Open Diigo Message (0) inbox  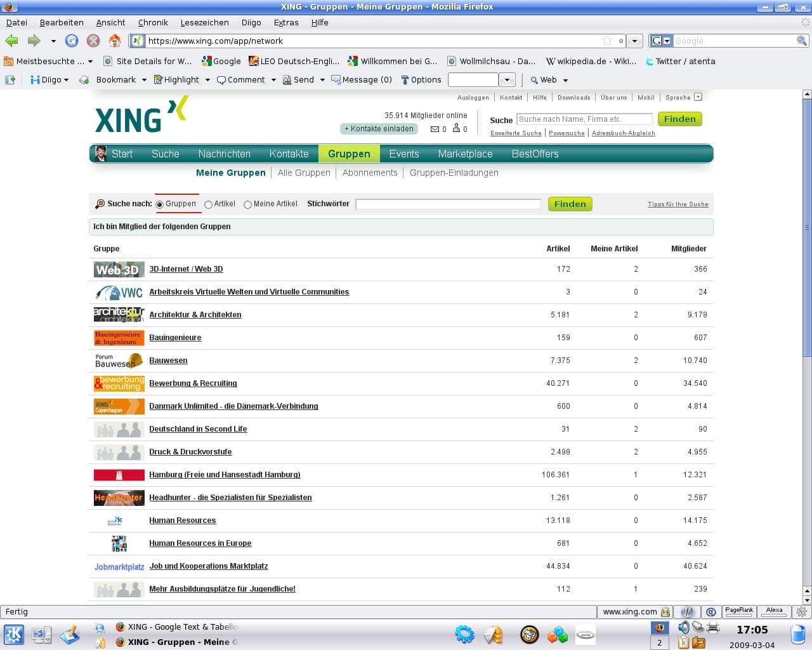362,79
